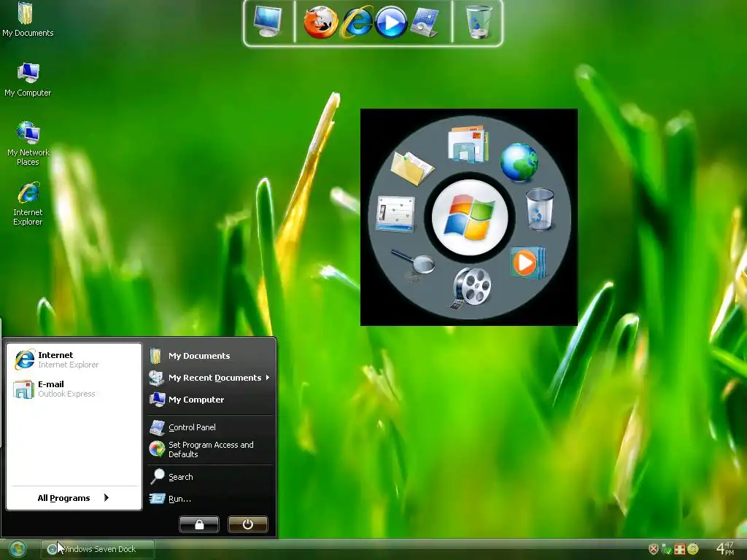Open My Computer in Start menu

[210, 400]
